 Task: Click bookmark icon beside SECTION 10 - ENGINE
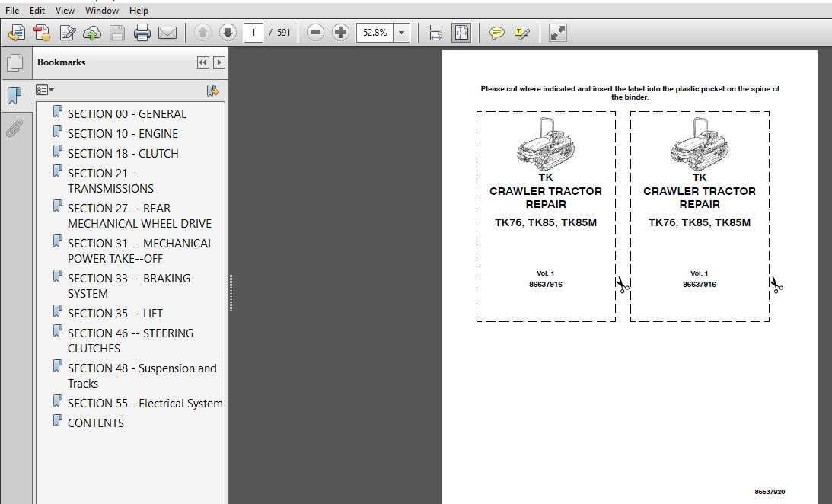point(58,131)
